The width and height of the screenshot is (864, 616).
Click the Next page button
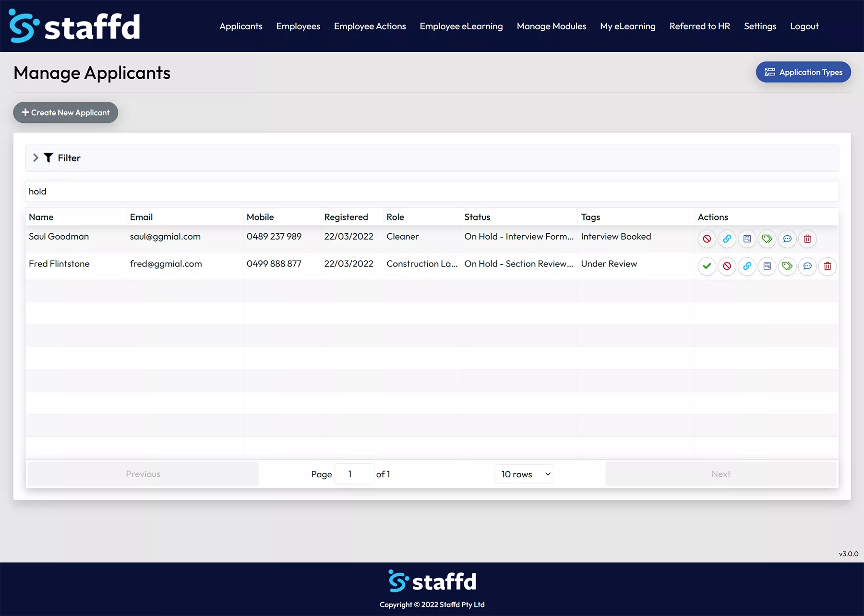tap(721, 474)
